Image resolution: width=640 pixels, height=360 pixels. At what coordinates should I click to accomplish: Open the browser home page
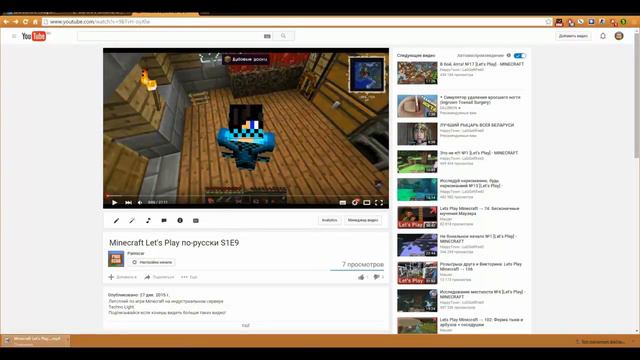(36, 22)
